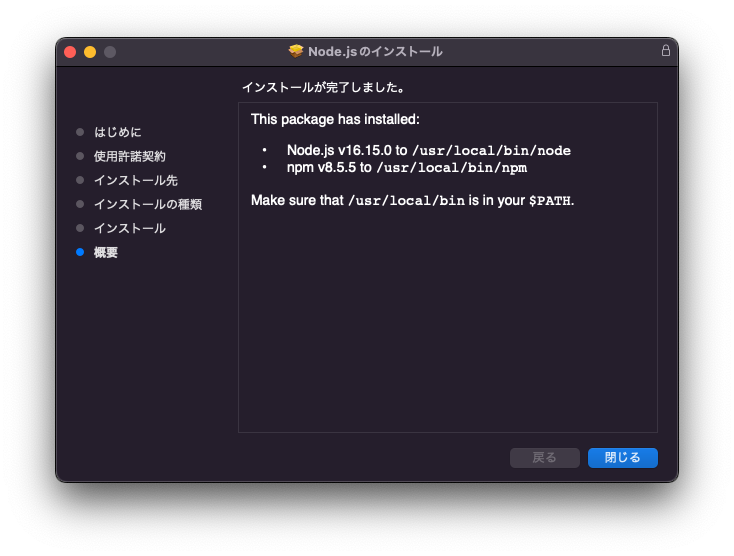Click the grey bullet beside はじめに
Screen dimensions: 734x556
(80, 132)
